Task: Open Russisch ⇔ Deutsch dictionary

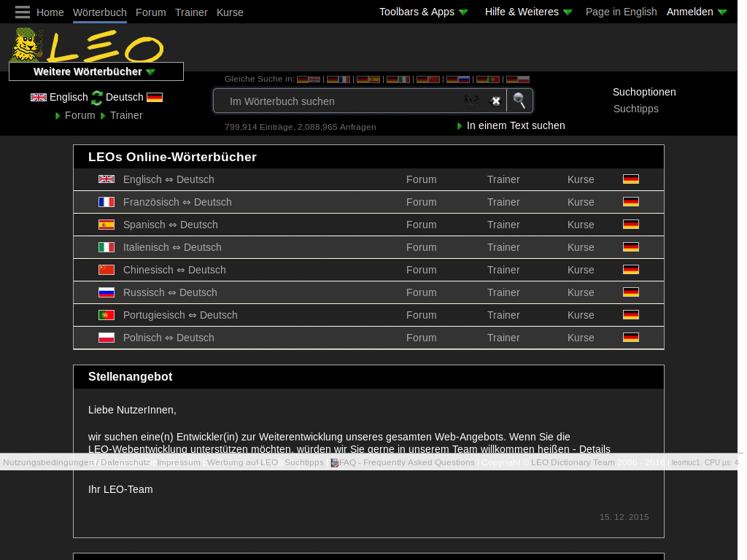Action: coord(170,292)
